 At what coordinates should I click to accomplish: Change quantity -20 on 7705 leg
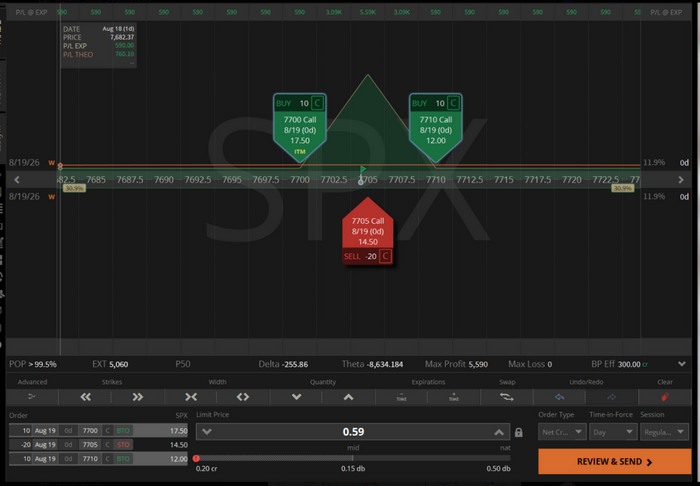(x=21, y=445)
